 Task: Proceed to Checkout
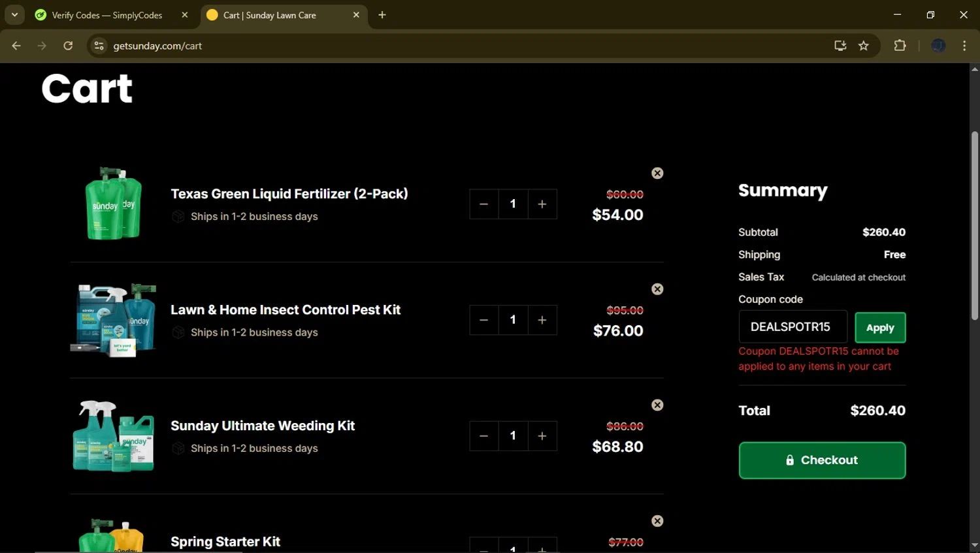point(822,460)
